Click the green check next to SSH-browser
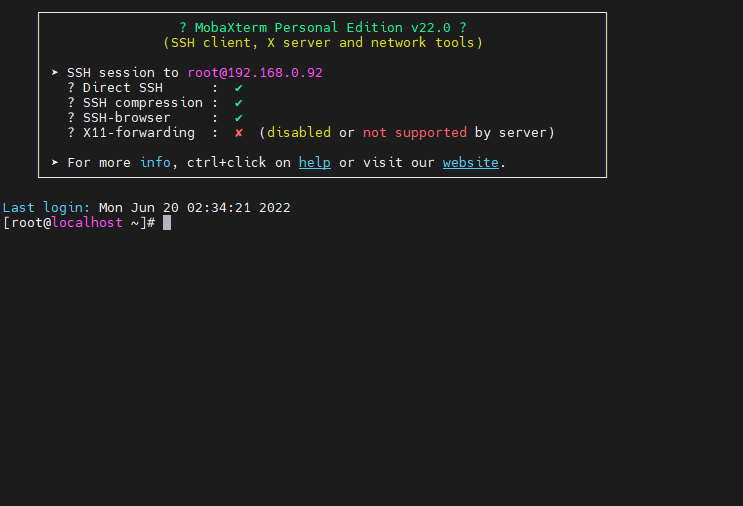The height and width of the screenshot is (506, 743). [239, 117]
